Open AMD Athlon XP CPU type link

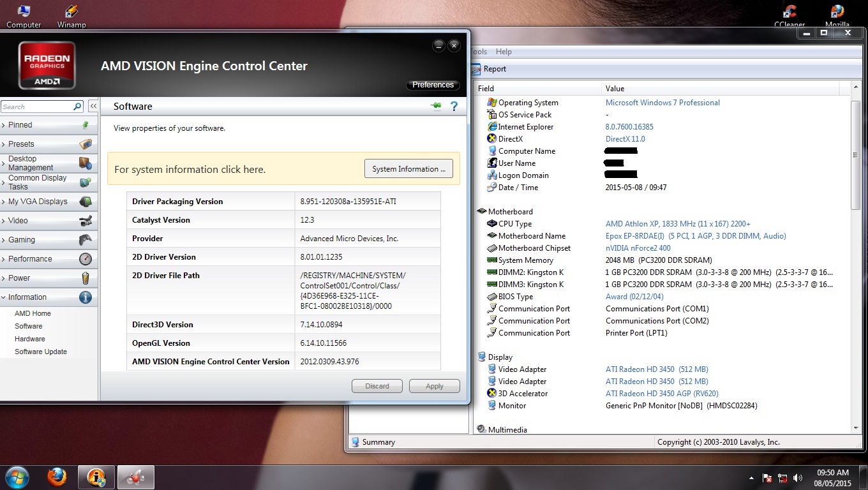click(678, 224)
